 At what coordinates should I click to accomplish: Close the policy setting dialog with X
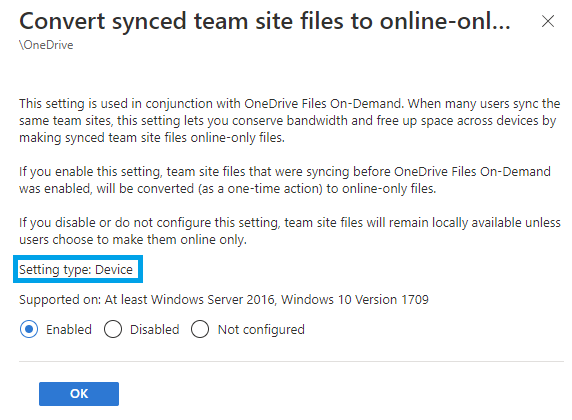pyautogui.click(x=548, y=21)
